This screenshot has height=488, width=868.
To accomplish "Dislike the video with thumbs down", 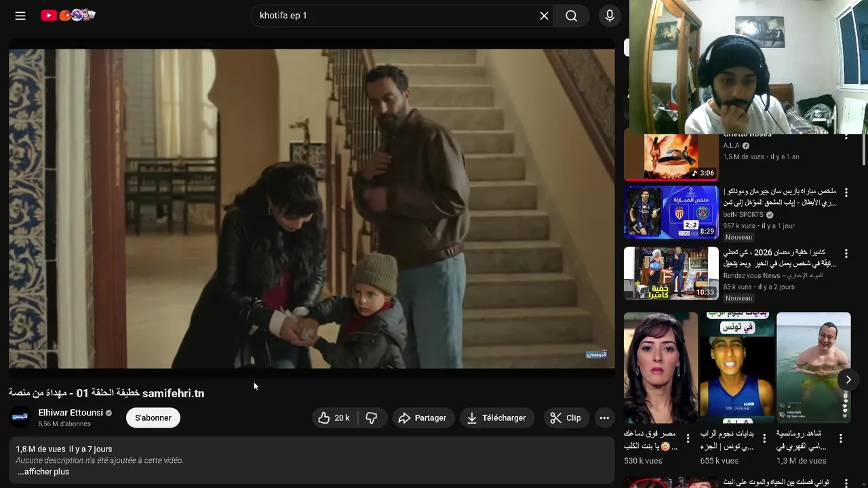I will (372, 418).
